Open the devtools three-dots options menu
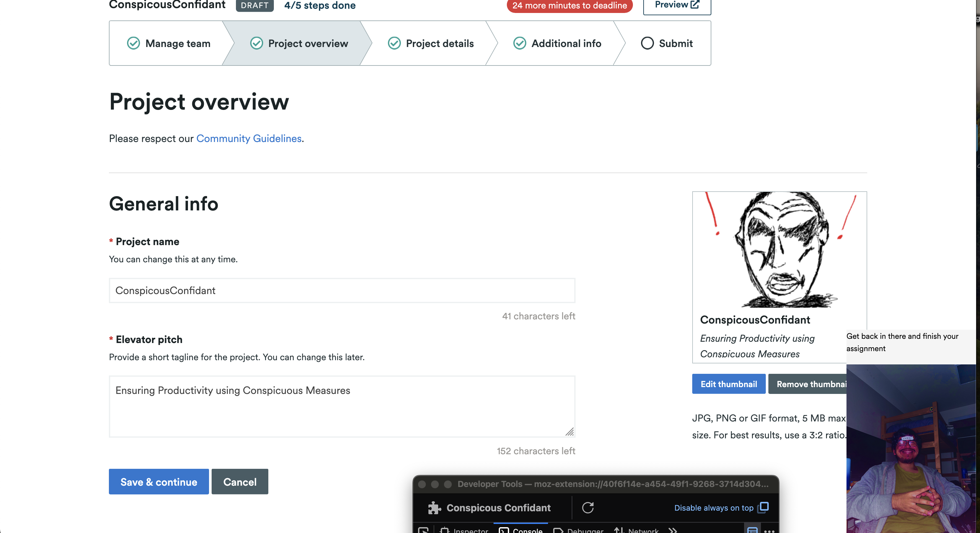The height and width of the screenshot is (533, 980). (x=769, y=530)
